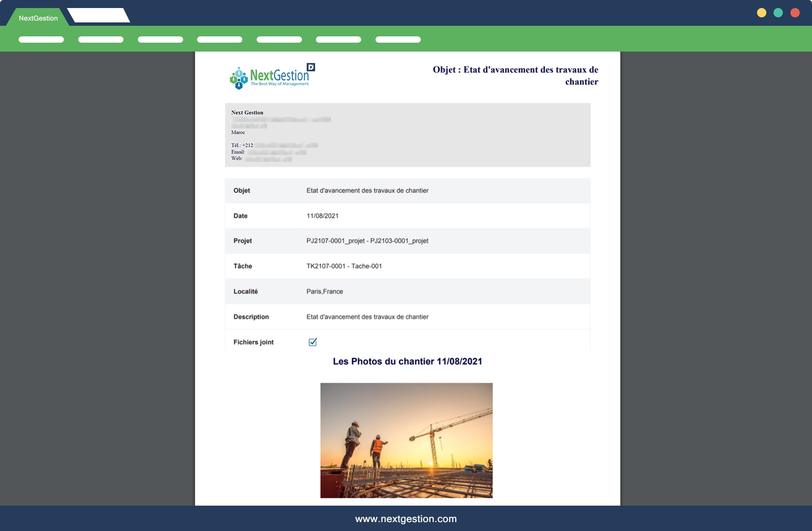Toggle the Fichiers joint checkbox
The height and width of the screenshot is (531, 812).
point(313,342)
